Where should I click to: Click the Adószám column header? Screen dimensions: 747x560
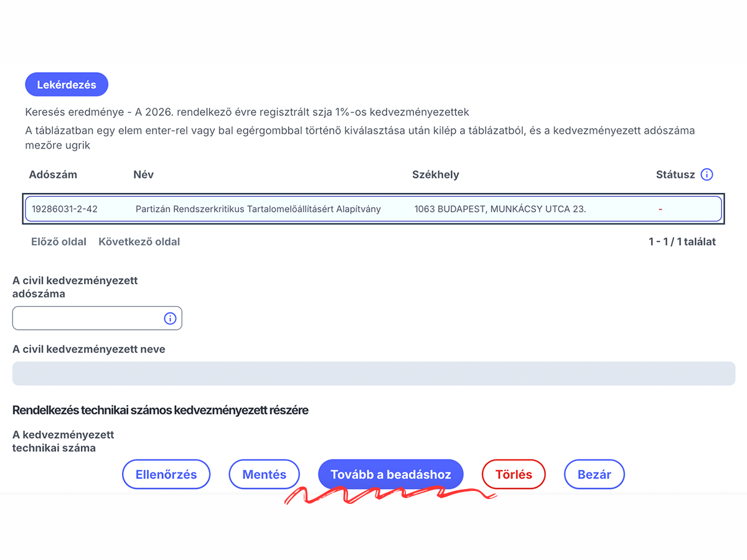pyautogui.click(x=53, y=175)
